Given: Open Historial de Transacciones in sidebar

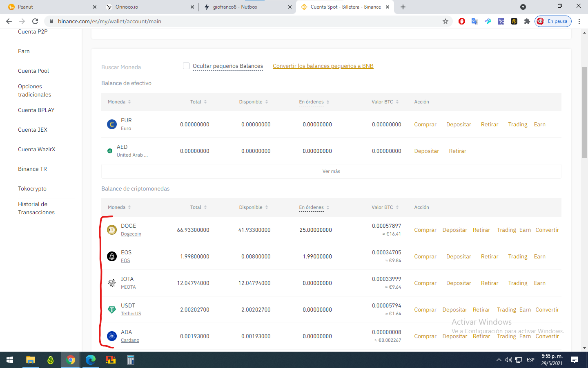Looking at the screenshot, I should [x=36, y=208].
